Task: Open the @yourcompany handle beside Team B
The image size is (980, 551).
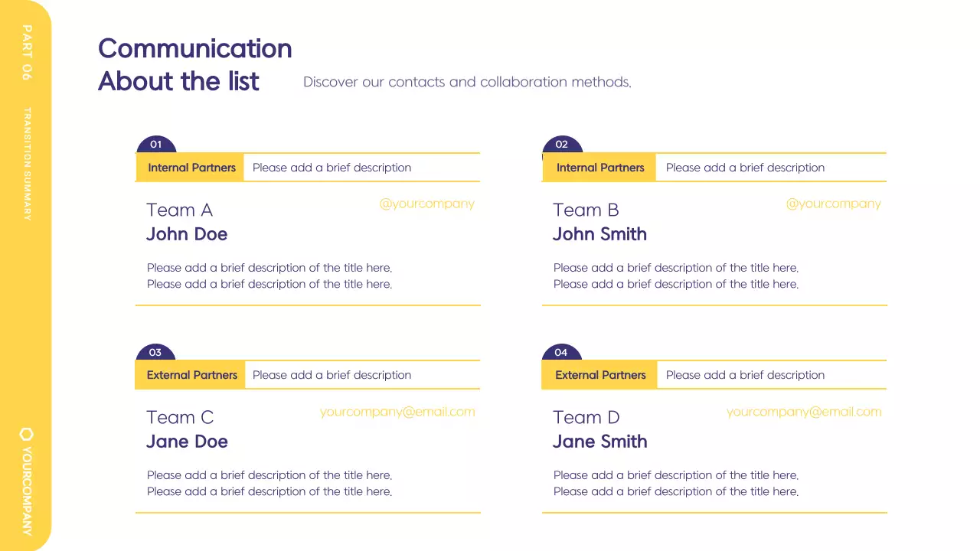Action: pos(833,204)
